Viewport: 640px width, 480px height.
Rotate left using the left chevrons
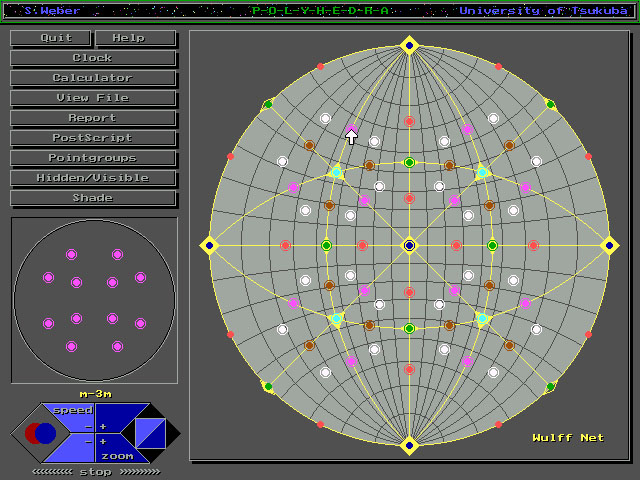coord(53,472)
